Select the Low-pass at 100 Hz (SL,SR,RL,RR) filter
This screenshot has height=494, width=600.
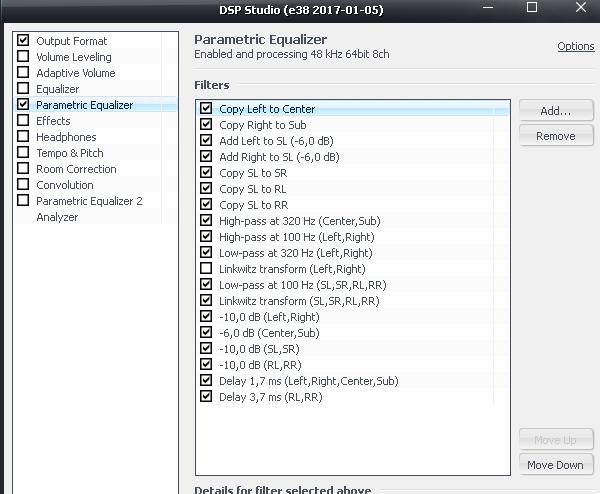tap(302, 285)
